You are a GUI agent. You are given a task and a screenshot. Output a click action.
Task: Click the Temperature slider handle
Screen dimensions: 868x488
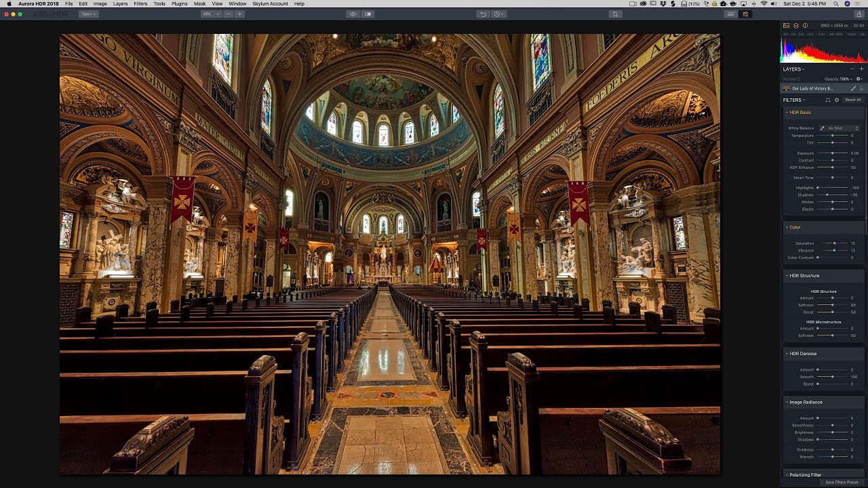tap(833, 136)
